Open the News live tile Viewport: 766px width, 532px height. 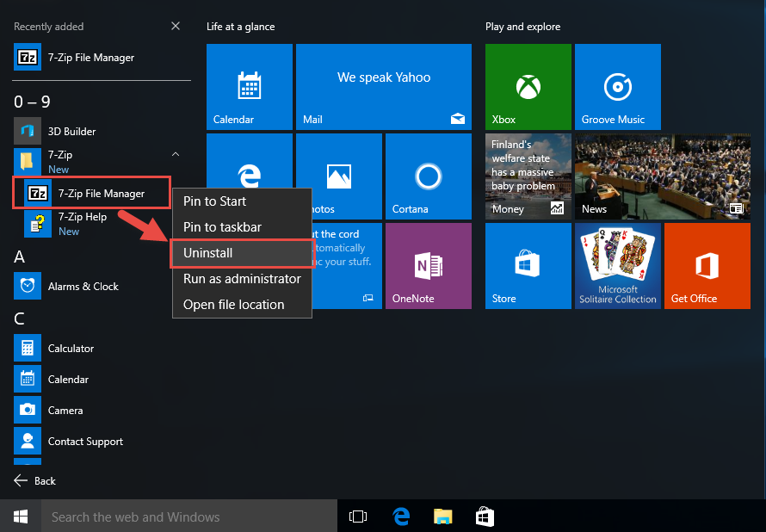tap(663, 176)
